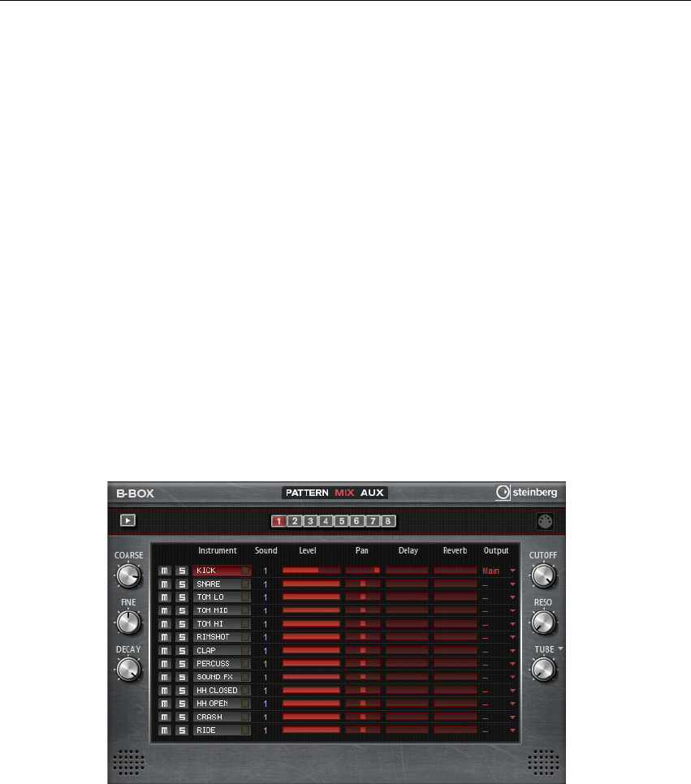Click the RESO knob
The height and width of the screenshot is (784, 691).
tap(543, 623)
